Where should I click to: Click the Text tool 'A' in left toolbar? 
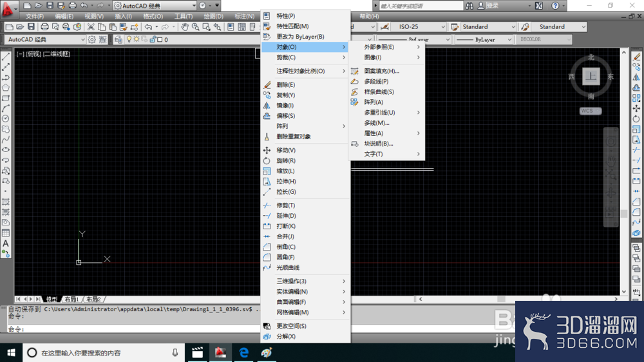[x=6, y=243]
